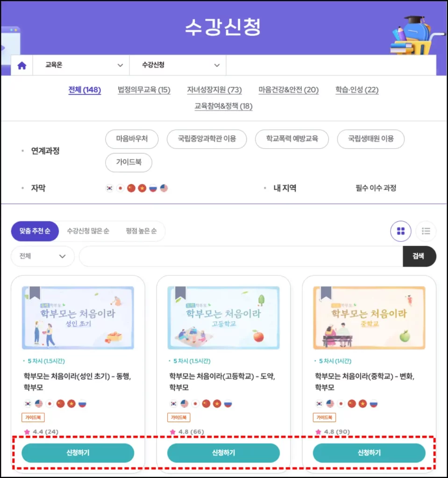The height and width of the screenshot is (478, 448).
Task: Select the 자녀성장지원 (73) category tab
Action: pos(214,90)
